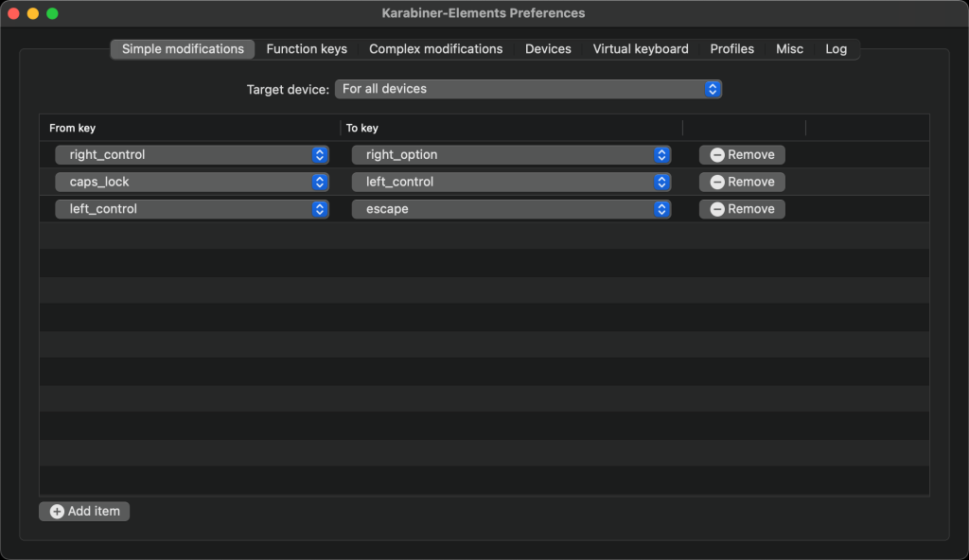Image resolution: width=969 pixels, height=560 pixels.
Task: Minimize the Preferences window with yellow button
Action: 33,13
